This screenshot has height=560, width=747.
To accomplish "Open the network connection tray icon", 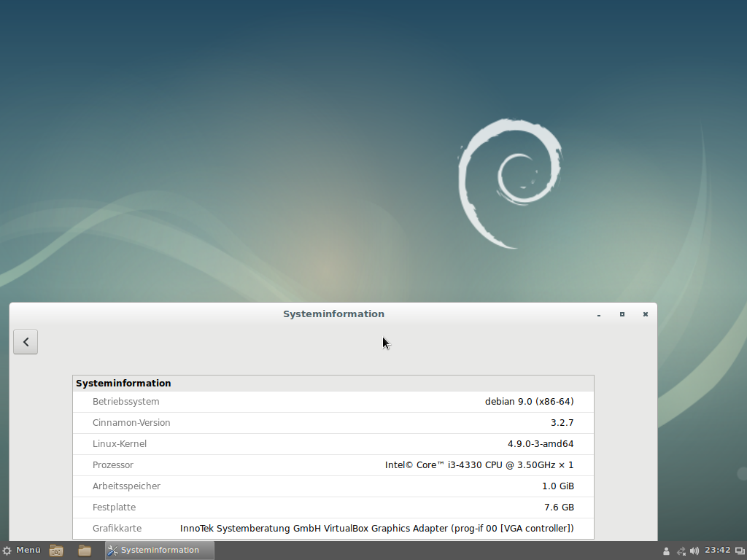I will coord(681,551).
